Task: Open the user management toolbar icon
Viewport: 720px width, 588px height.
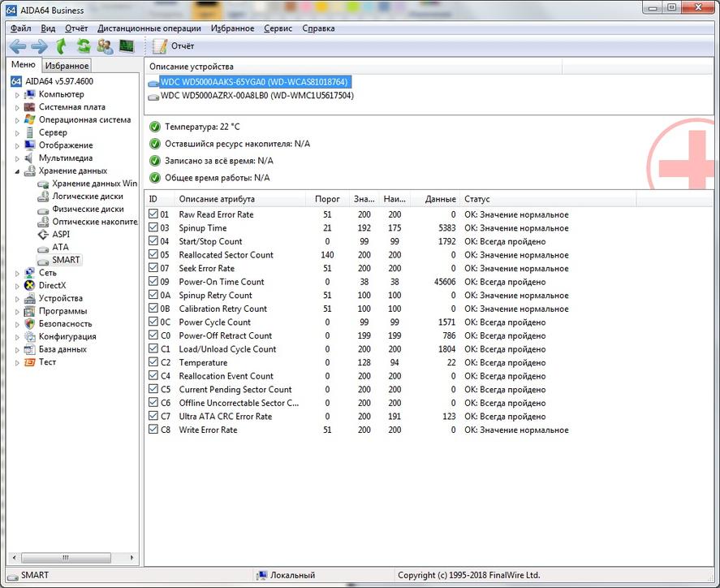Action: click(x=106, y=46)
